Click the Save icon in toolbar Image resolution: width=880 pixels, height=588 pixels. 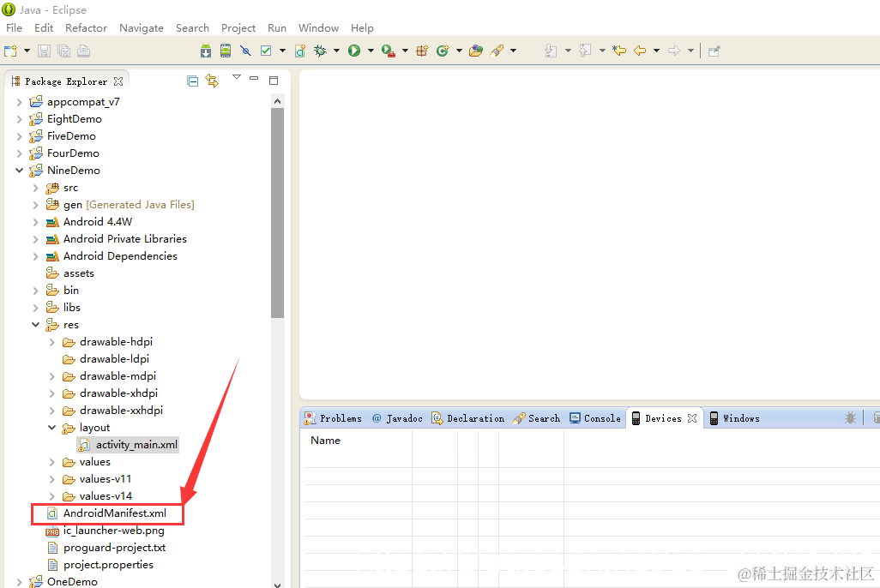(44, 51)
